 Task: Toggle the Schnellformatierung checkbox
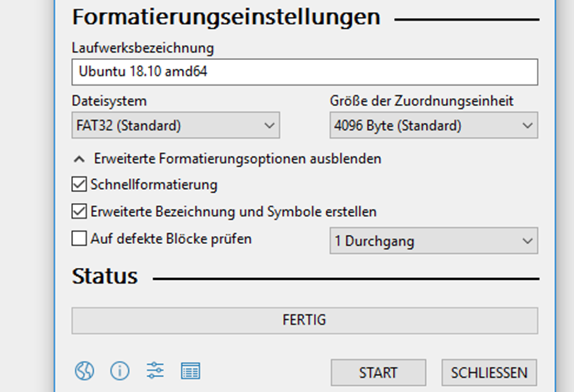(79, 185)
